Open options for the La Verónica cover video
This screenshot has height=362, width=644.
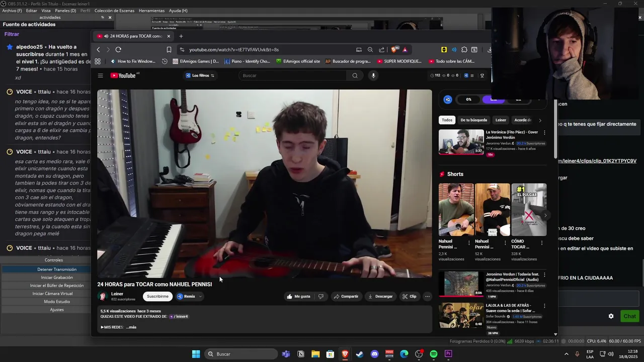pos(544,133)
